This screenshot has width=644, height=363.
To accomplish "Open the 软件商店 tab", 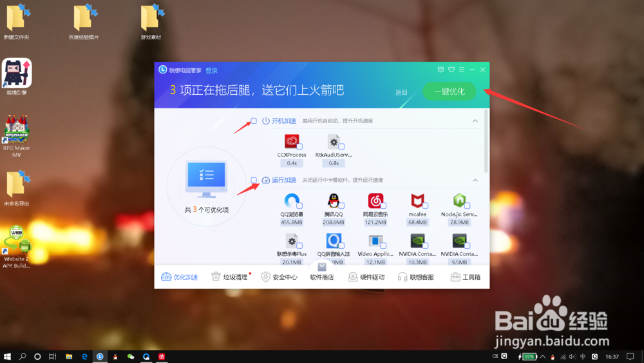I will click(x=321, y=273).
